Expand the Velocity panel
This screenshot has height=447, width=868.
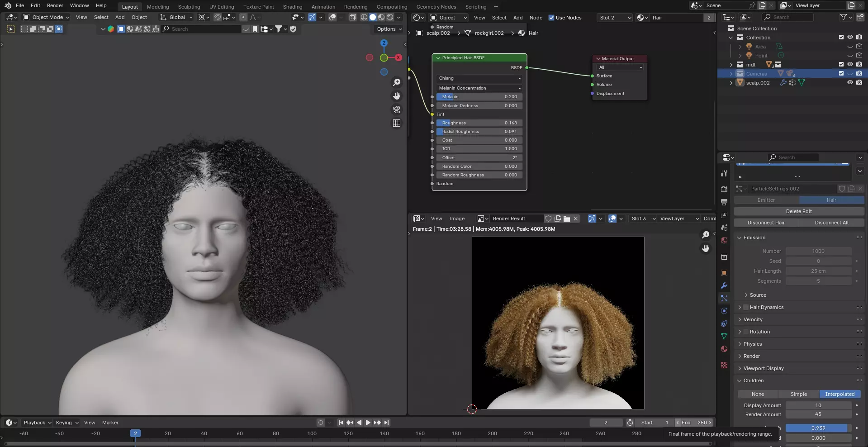point(753,319)
